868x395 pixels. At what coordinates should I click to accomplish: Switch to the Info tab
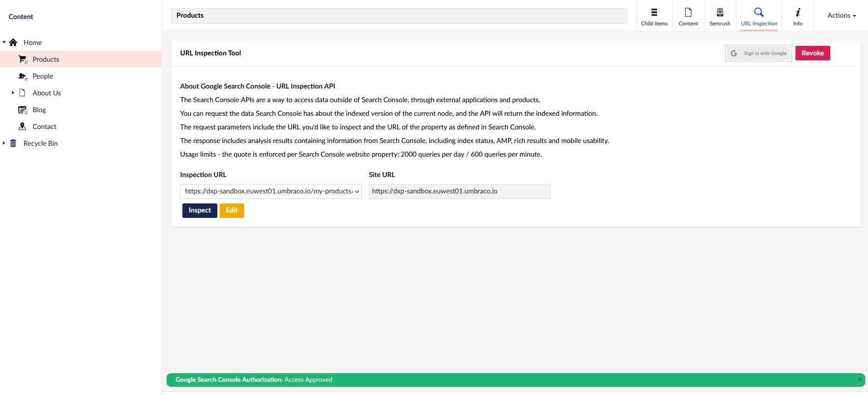click(x=798, y=16)
